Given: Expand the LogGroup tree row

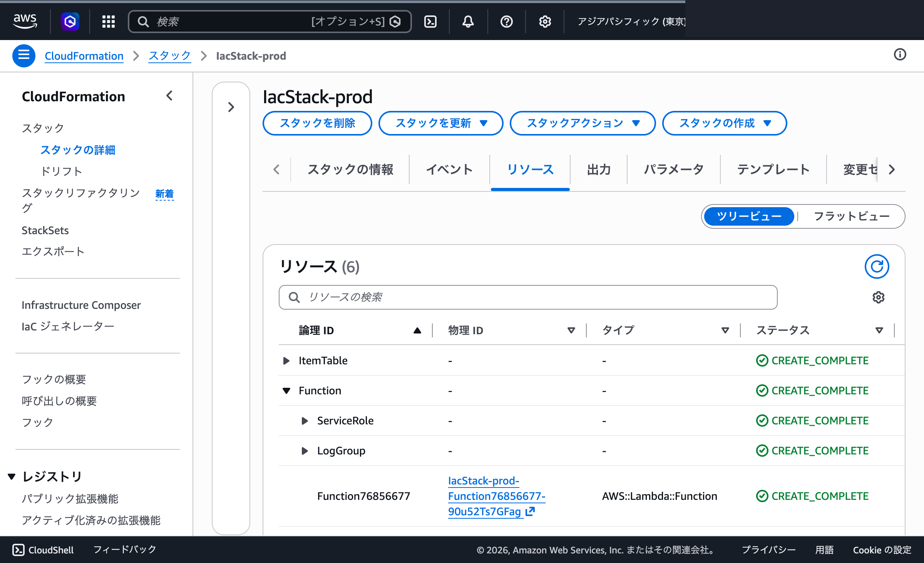Looking at the screenshot, I should 305,451.
